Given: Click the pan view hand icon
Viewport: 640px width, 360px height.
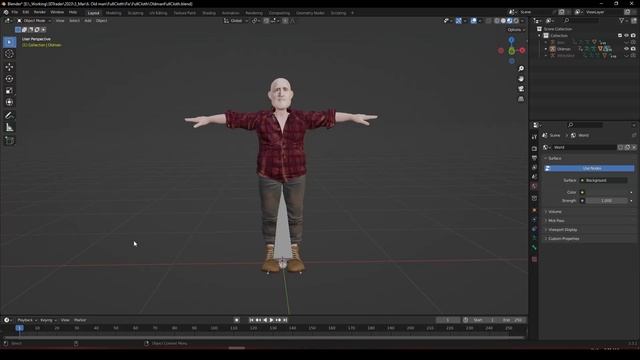Looking at the screenshot, I should coord(521,79).
